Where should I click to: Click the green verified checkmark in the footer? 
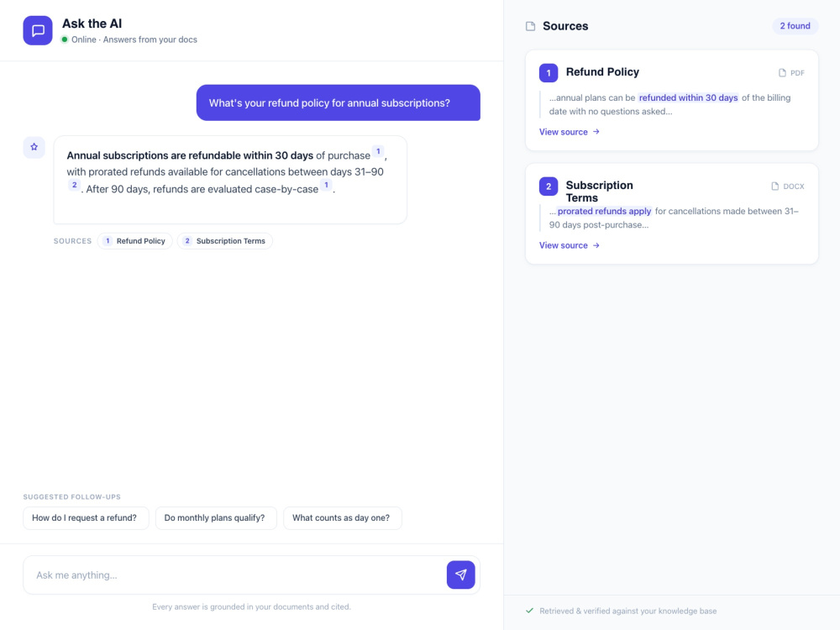(530, 611)
